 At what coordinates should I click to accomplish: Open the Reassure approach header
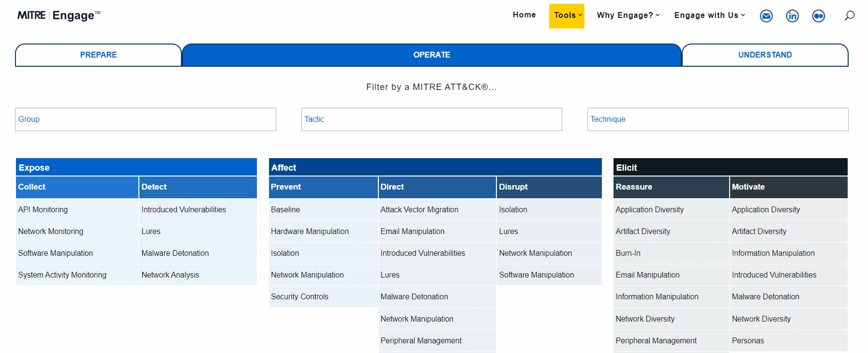671,187
